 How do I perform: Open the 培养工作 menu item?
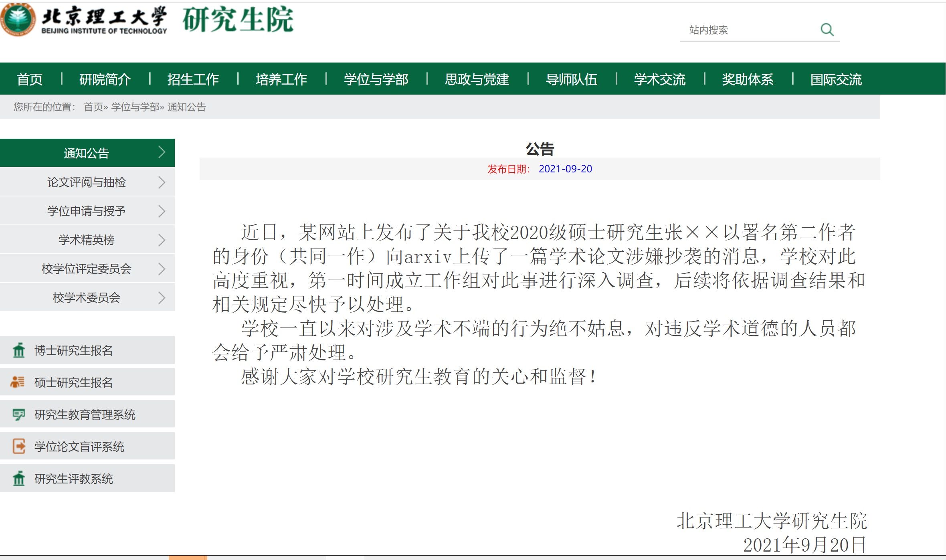(281, 79)
